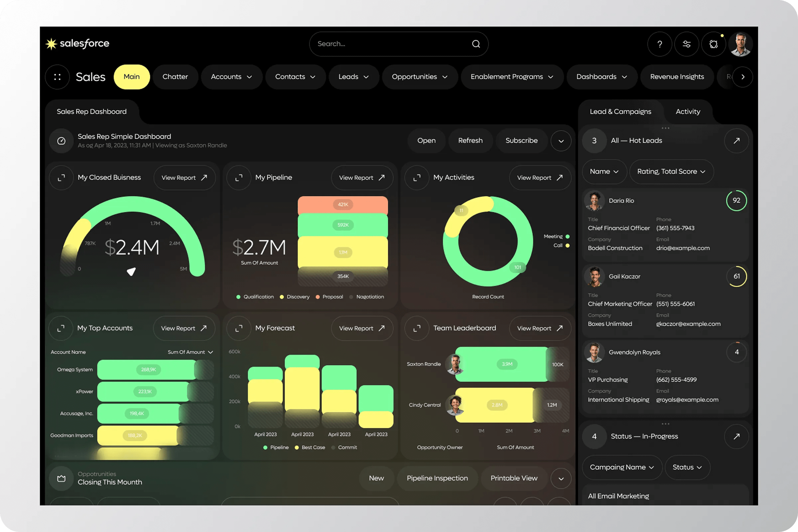
Task: Click the help question mark icon
Action: tap(659, 44)
